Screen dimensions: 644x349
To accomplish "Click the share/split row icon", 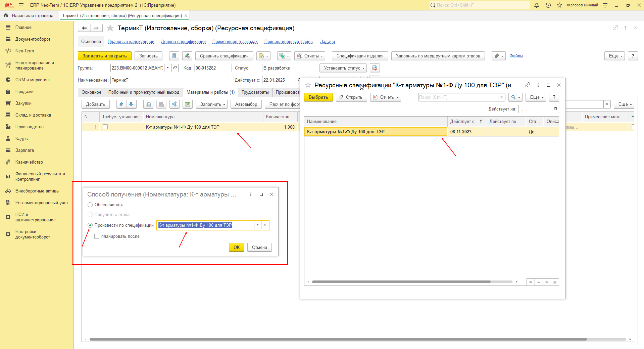I will 174,104.
